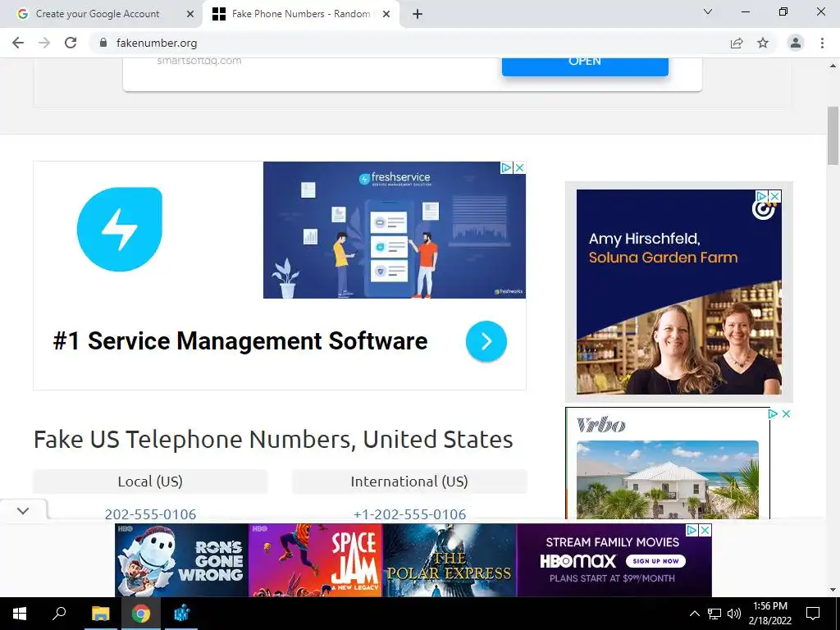This screenshot has width=840, height=630.
Task: Show hidden system tray icons
Action: coord(694,614)
